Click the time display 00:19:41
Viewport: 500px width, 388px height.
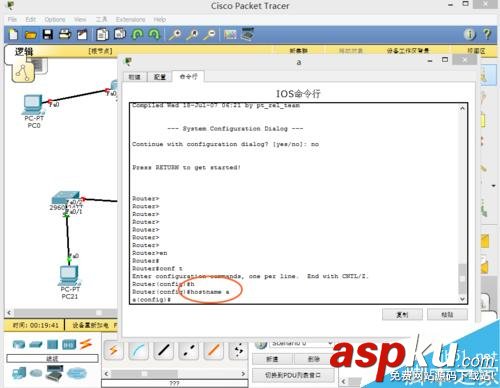pyautogui.click(x=35, y=325)
